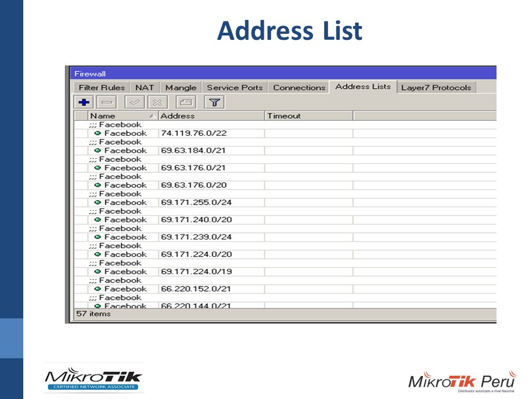The width and height of the screenshot is (532, 399).
Task: Sort by the Address column header
Action: point(211,116)
